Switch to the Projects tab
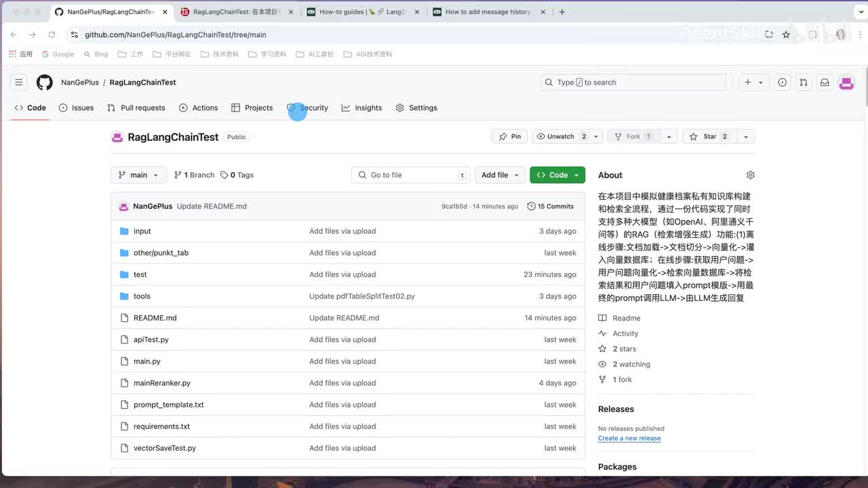 coord(252,108)
